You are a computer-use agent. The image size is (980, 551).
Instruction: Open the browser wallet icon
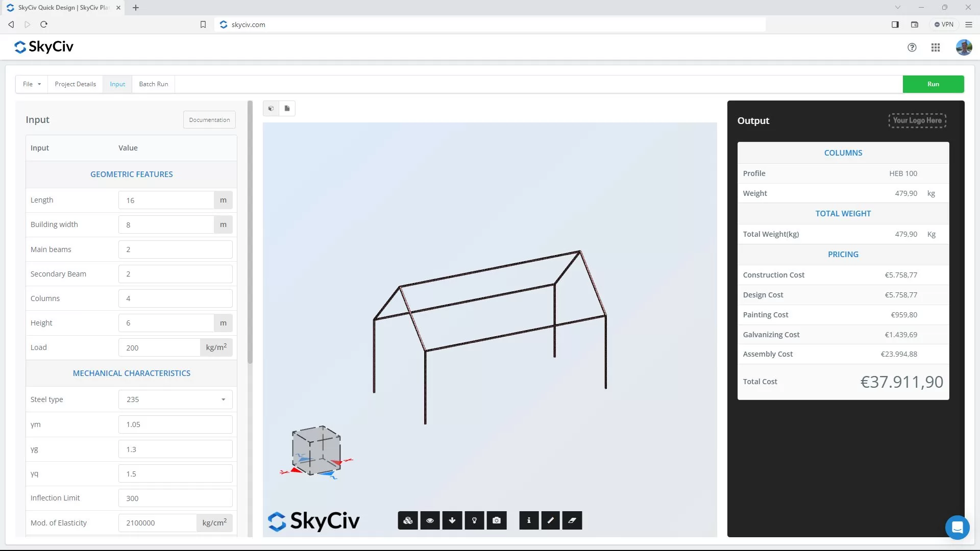(915, 24)
